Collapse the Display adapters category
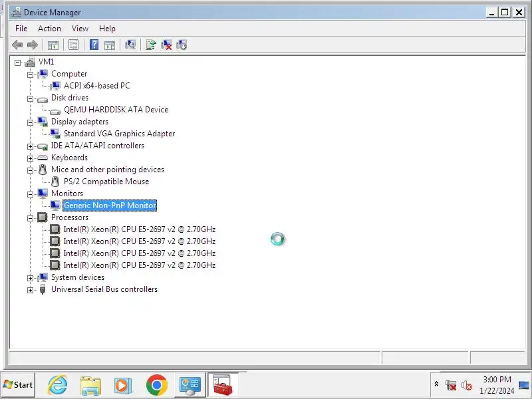Screen dimensions: 532x399 30,122
